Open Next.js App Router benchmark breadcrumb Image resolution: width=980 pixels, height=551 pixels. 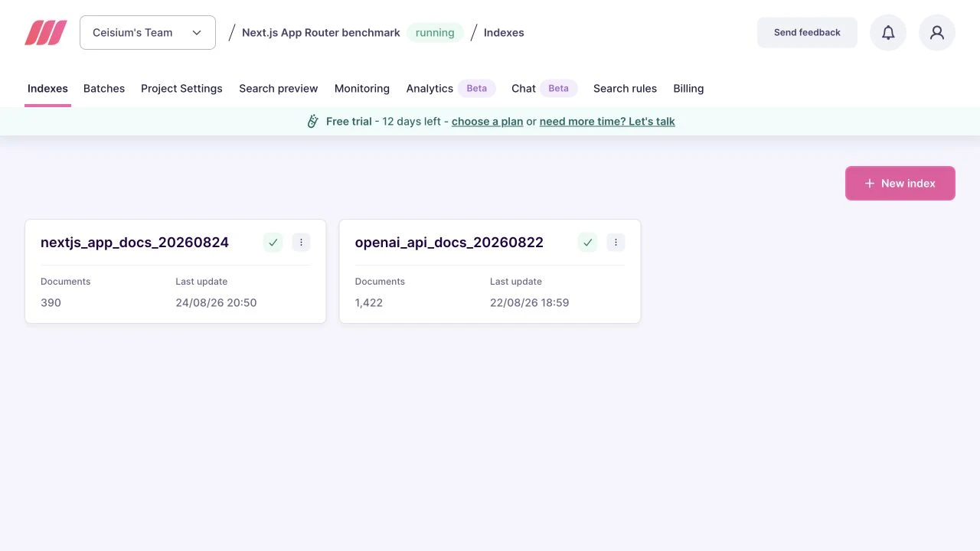pyautogui.click(x=321, y=33)
